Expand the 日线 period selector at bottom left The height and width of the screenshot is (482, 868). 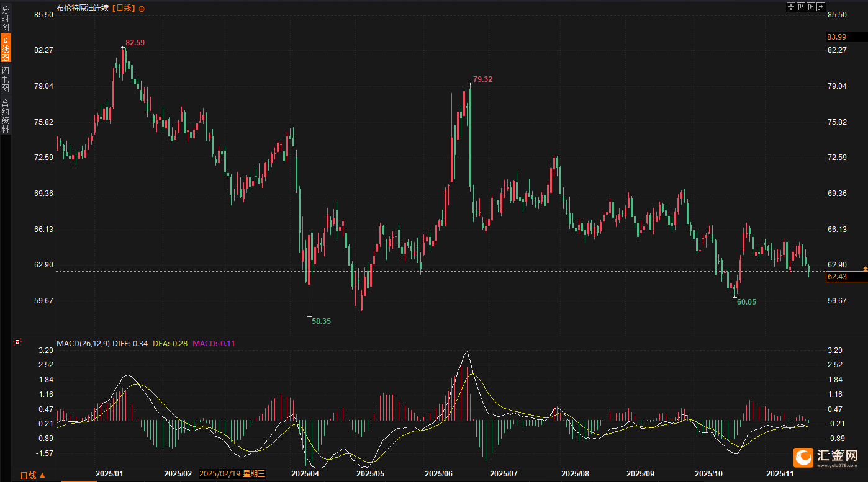click(33, 475)
